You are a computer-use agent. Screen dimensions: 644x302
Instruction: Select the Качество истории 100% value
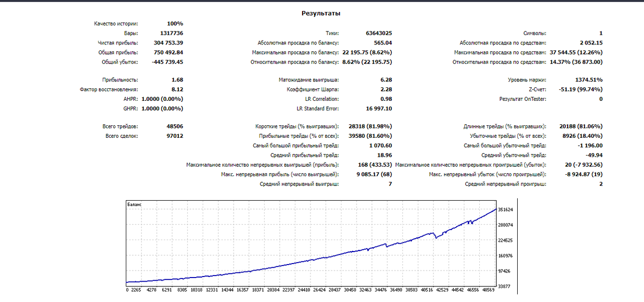coord(175,23)
